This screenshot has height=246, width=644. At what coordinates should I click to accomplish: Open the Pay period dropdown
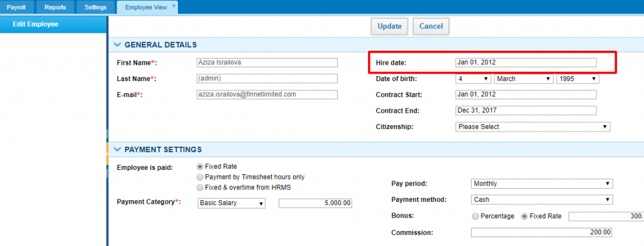point(541,184)
